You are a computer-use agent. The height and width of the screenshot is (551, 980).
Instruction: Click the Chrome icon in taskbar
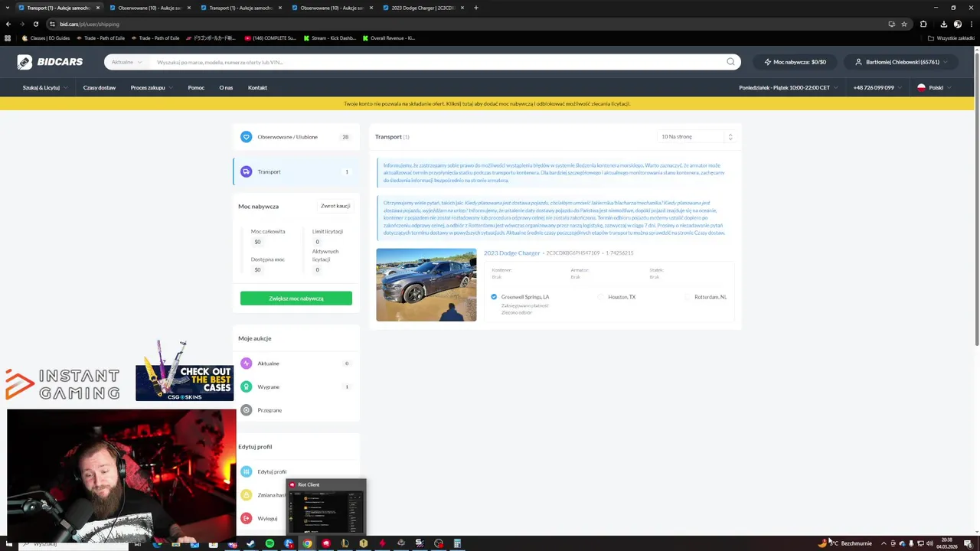(x=307, y=543)
